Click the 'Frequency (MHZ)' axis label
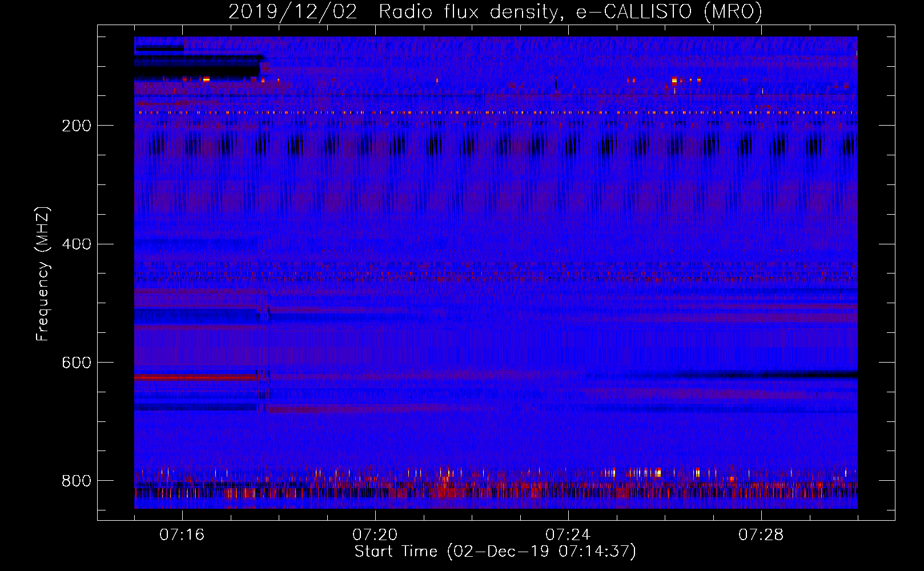 [x=43, y=274]
